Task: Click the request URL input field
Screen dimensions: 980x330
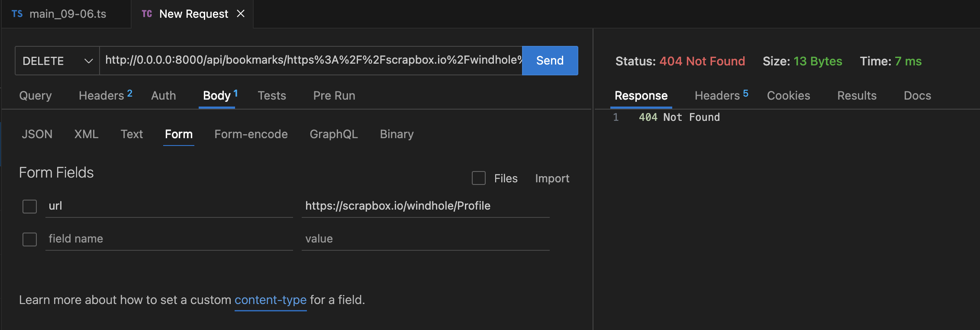Action: [311, 61]
